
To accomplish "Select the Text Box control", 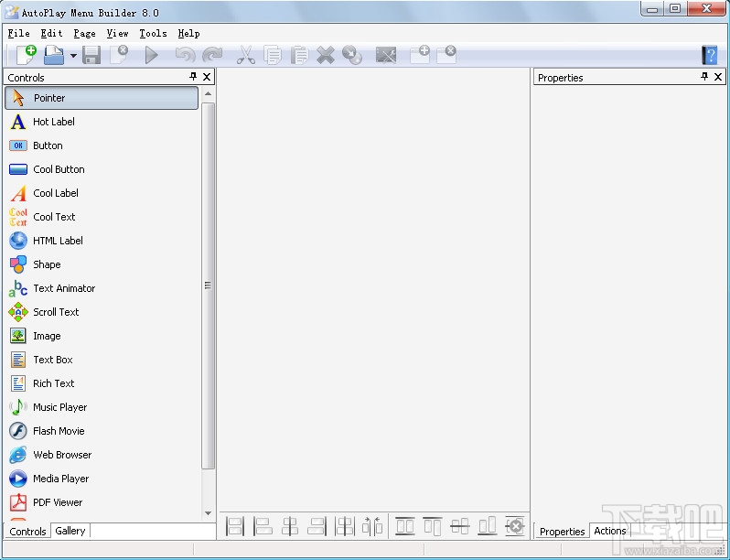I will point(102,360).
